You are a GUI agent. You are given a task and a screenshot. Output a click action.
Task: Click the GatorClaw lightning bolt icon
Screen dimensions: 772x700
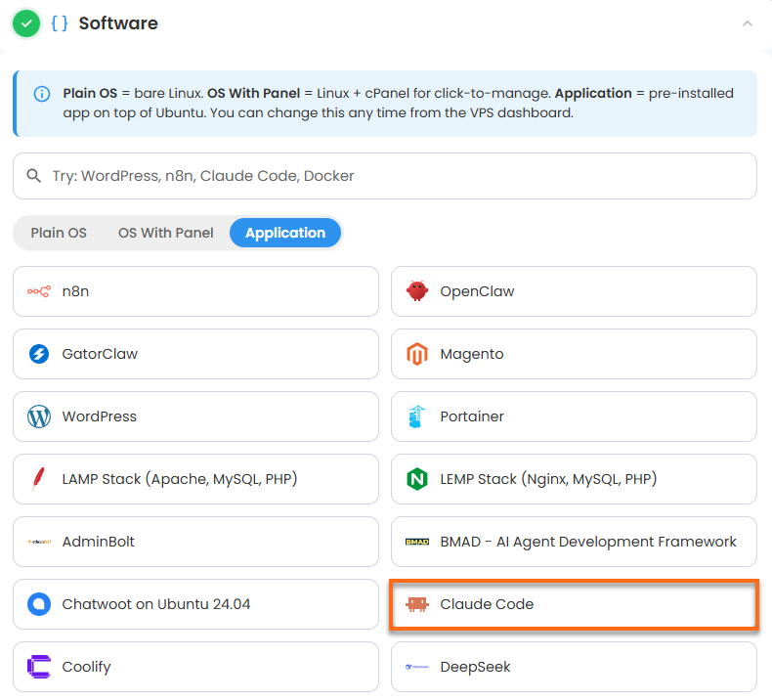coord(39,354)
